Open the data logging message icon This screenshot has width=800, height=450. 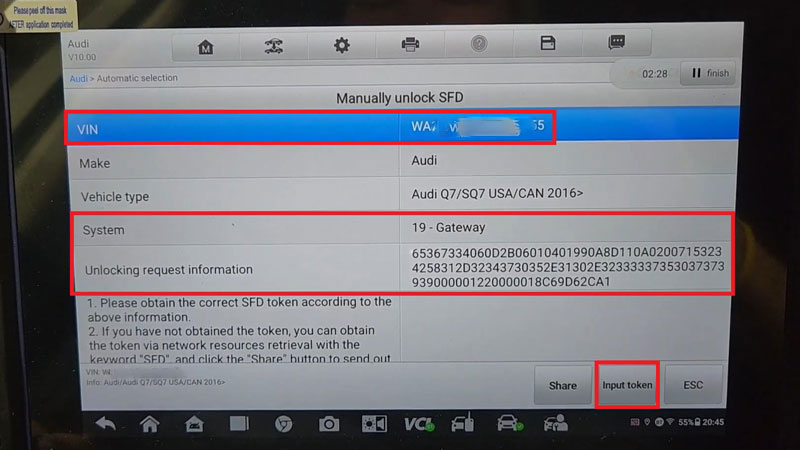click(616, 42)
